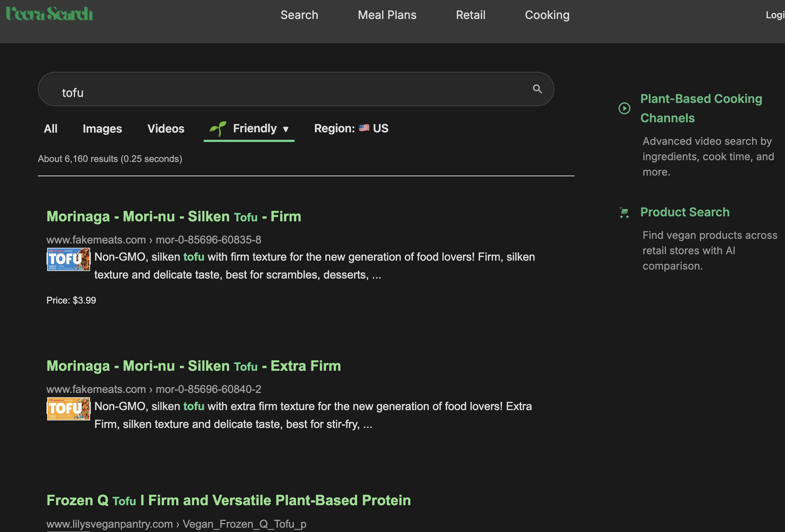Click into the search field containing tofu

[296, 89]
